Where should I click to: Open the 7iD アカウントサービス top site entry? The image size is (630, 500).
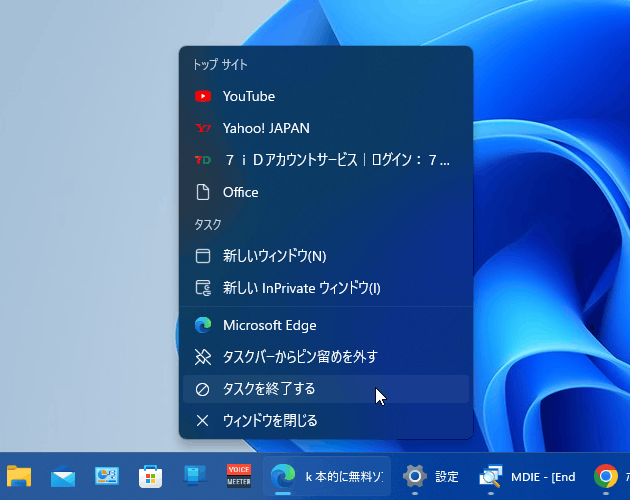click(326, 160)
